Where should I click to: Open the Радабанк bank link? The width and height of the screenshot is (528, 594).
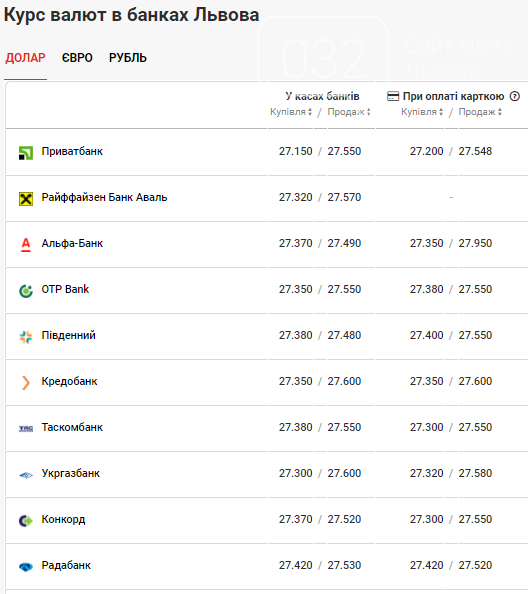66,566
